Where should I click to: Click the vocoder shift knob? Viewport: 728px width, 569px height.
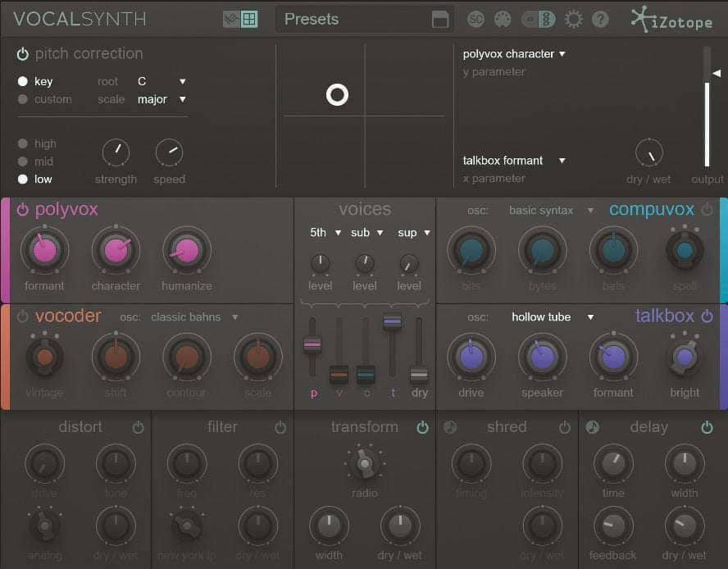pos(116,357)
